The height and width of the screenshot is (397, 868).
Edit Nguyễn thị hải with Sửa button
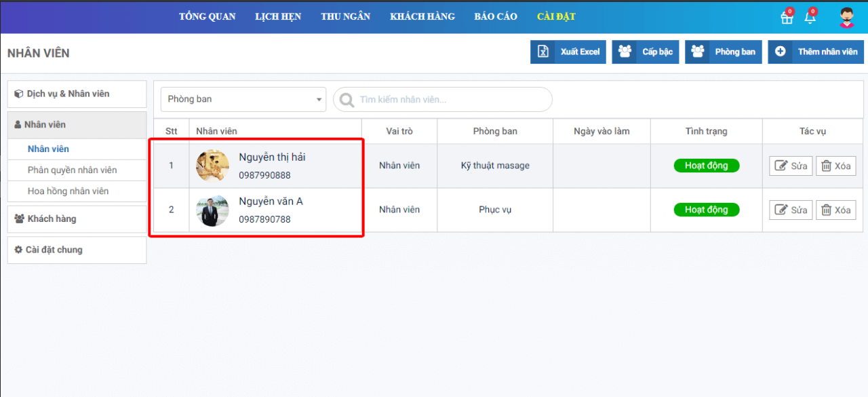791,166
